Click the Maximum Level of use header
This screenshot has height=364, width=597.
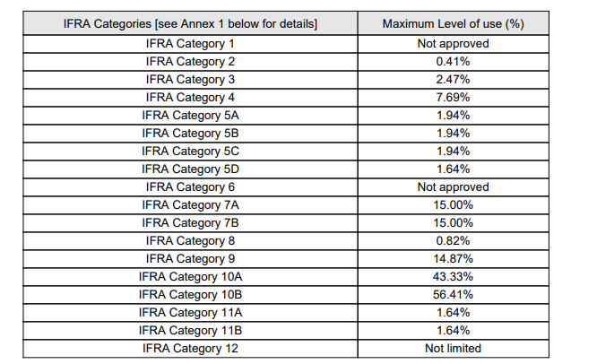point(453,22)
